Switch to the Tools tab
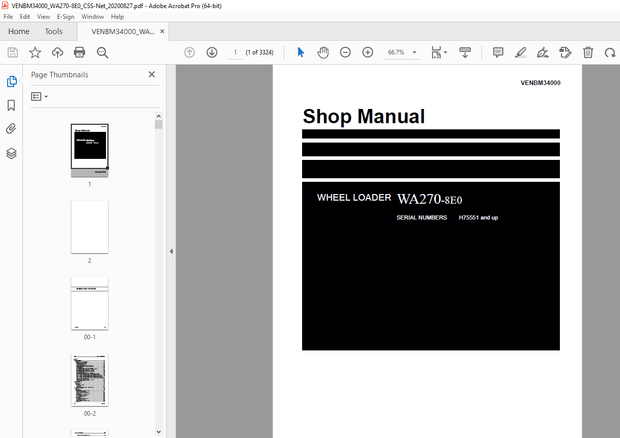The width and height of the screenshot is (620, 438). [53, 31]
